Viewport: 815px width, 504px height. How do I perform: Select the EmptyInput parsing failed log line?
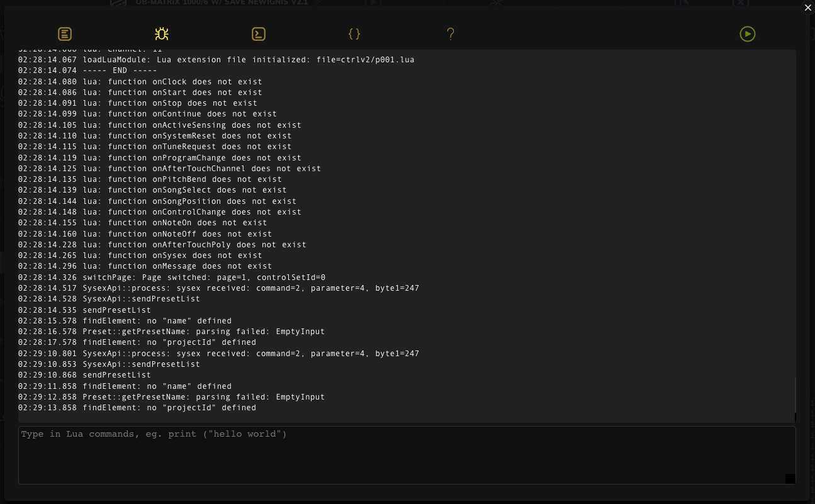171,332
